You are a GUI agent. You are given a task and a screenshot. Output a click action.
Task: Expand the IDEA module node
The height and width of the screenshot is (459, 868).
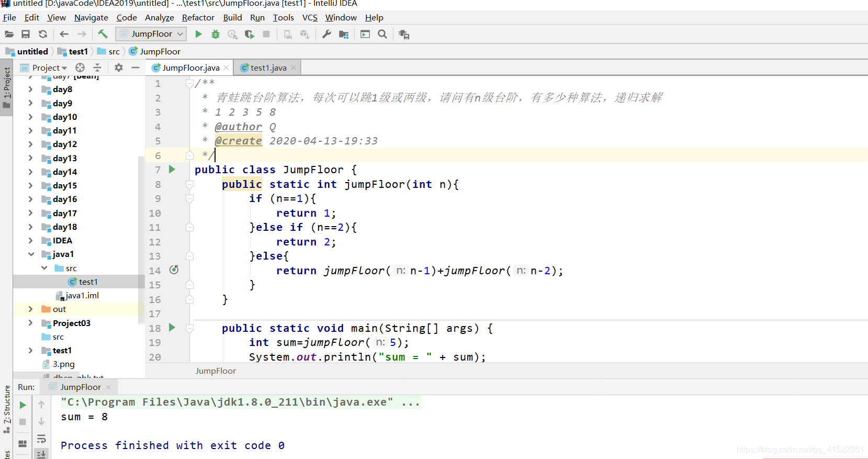click(x=30, y=240)
